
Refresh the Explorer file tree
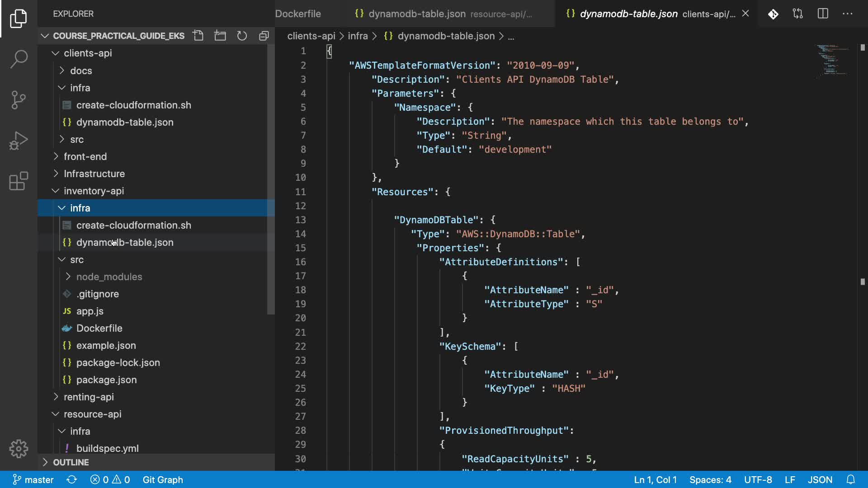[x=242, y=36]
